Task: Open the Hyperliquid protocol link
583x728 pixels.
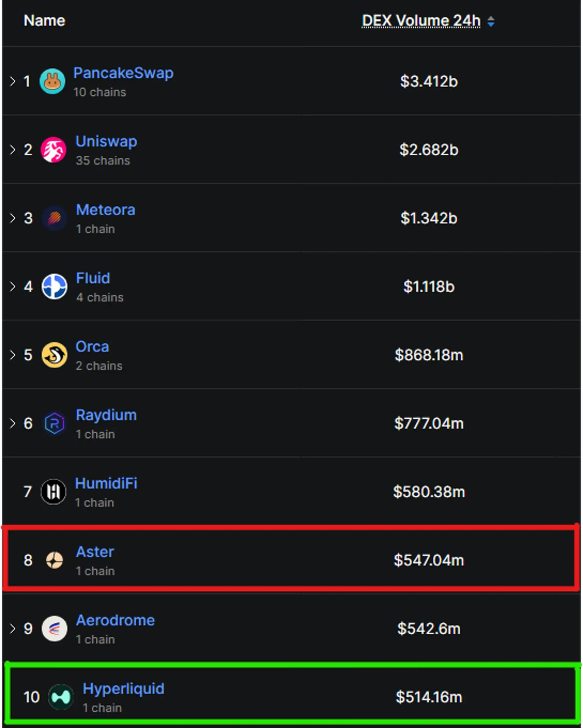Action: pos(124,689)
